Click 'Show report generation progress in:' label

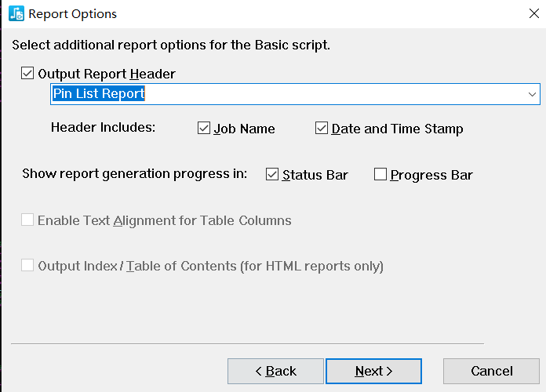pyautogui.click(x=135, y=174)
